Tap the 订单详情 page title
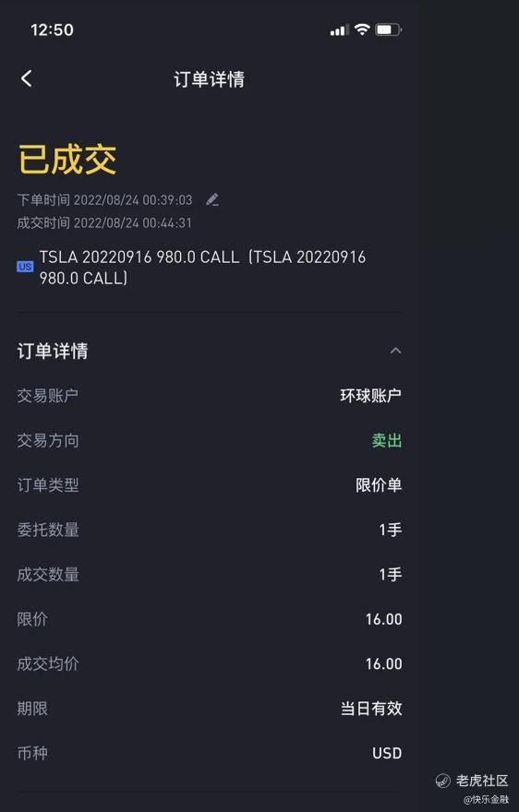This screenshot has width=519, height=812. coord(209,79)
